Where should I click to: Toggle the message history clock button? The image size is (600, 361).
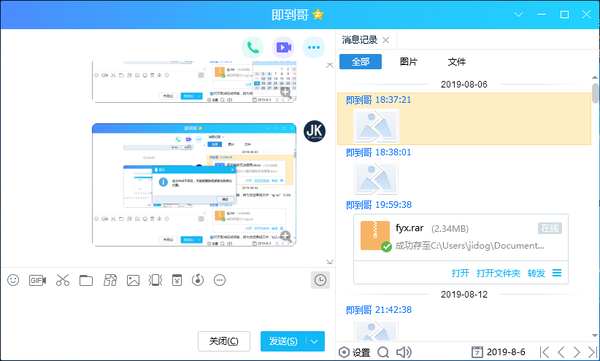[320, 280]
